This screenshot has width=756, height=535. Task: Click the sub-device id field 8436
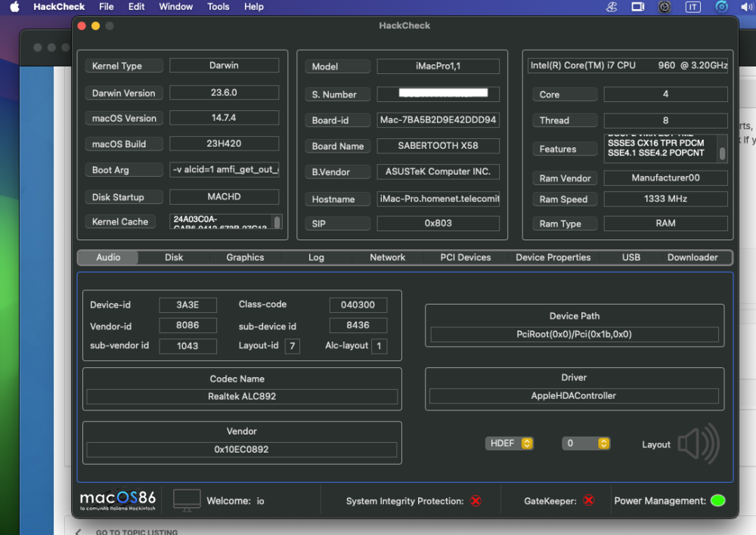(x=358, y=326)
